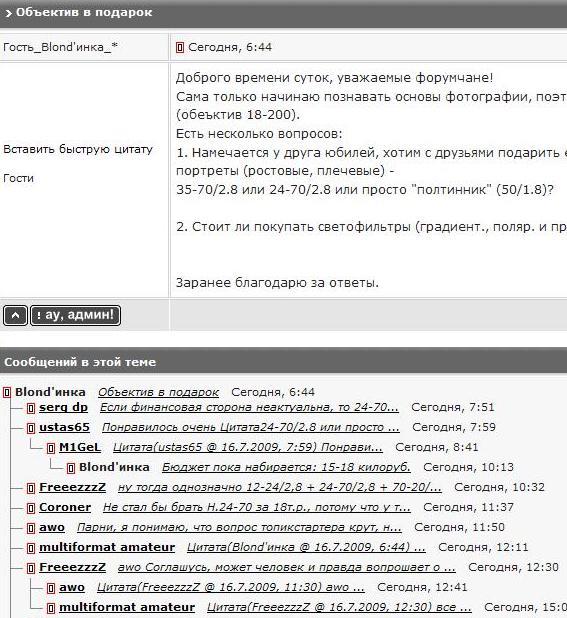Open message 'Понравилось очень Цитата24-70/2.8...'

251,427
